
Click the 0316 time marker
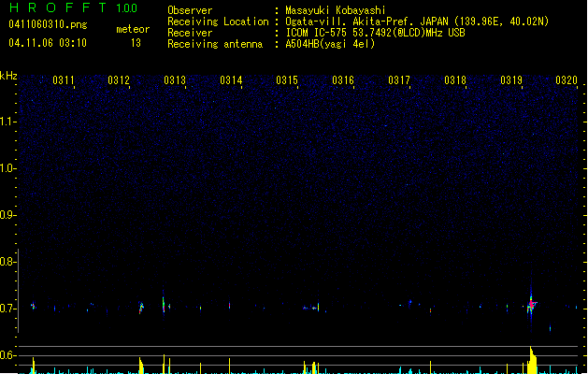pyautogui.click(x=343, y=80)
